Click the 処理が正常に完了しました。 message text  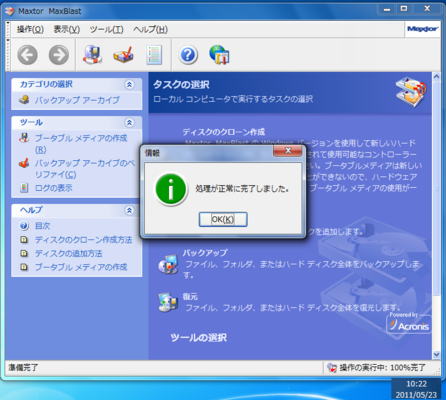pos(242,189)
